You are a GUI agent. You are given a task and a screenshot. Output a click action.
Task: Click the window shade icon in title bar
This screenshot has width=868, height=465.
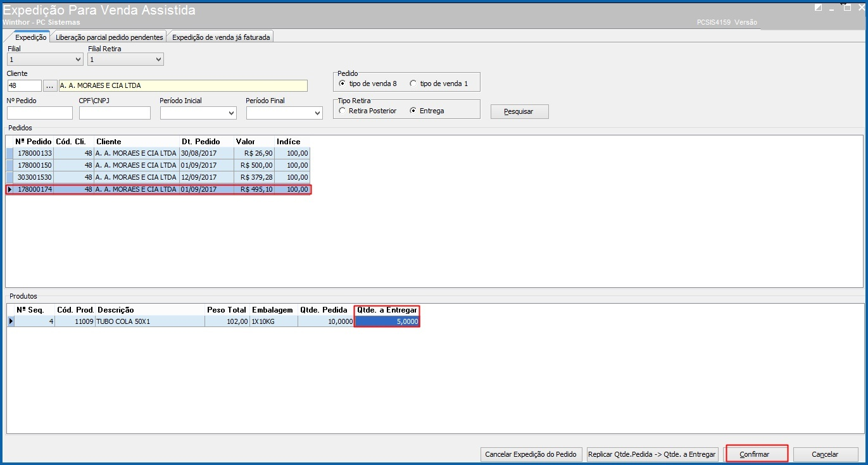pyautogui.click(x=819, y=8)
